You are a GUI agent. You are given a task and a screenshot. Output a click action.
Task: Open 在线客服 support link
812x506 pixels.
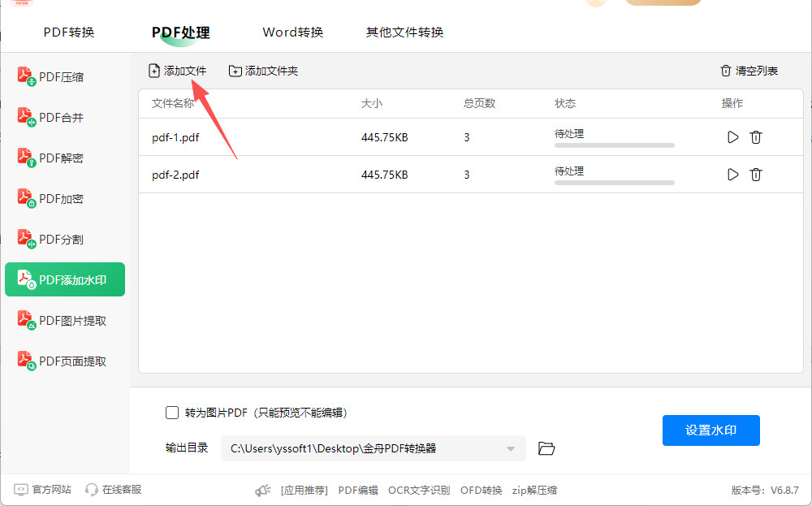[x=114, y=490]
